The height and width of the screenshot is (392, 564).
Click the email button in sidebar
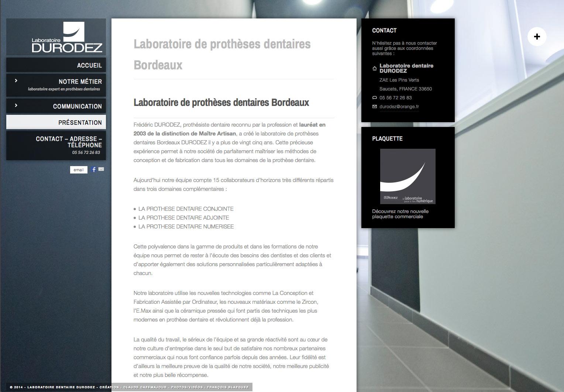[x=79, y=170]
